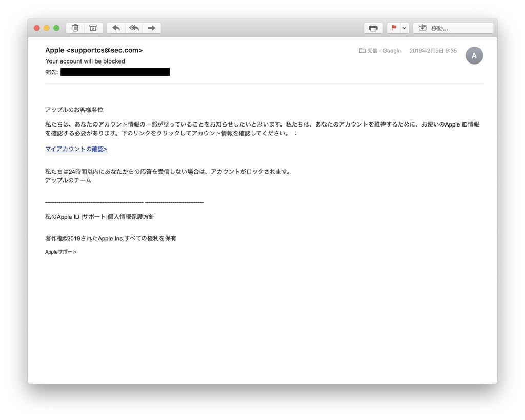The image size is (525, 420).
Task: Reply to all with the double arrow
Action: (134, 28)
